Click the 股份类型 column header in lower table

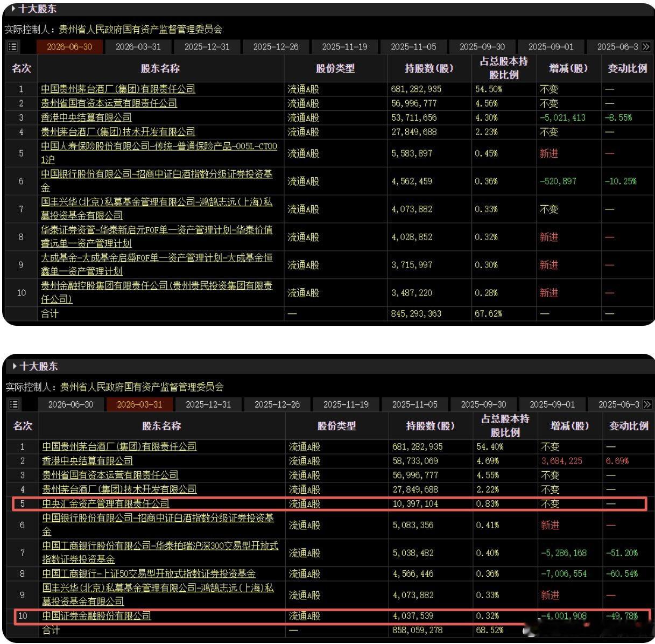point(336,426)
